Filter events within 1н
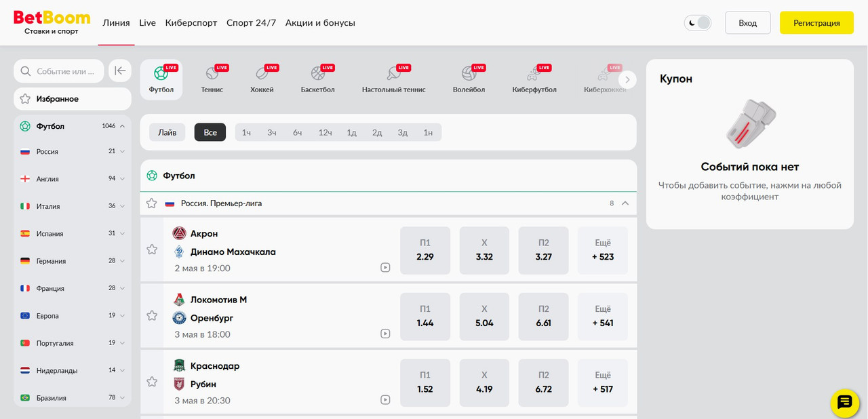Screen dimensions: 868x419 click(x=428, y=132)
